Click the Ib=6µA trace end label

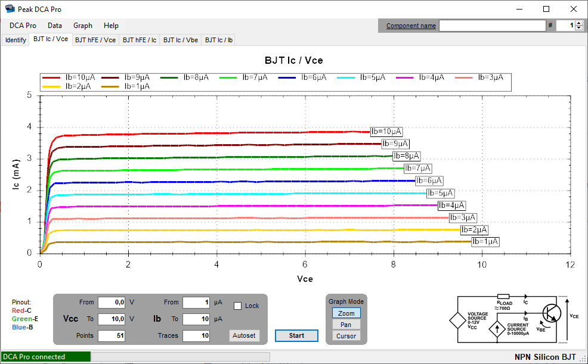[x=429, y=181]
